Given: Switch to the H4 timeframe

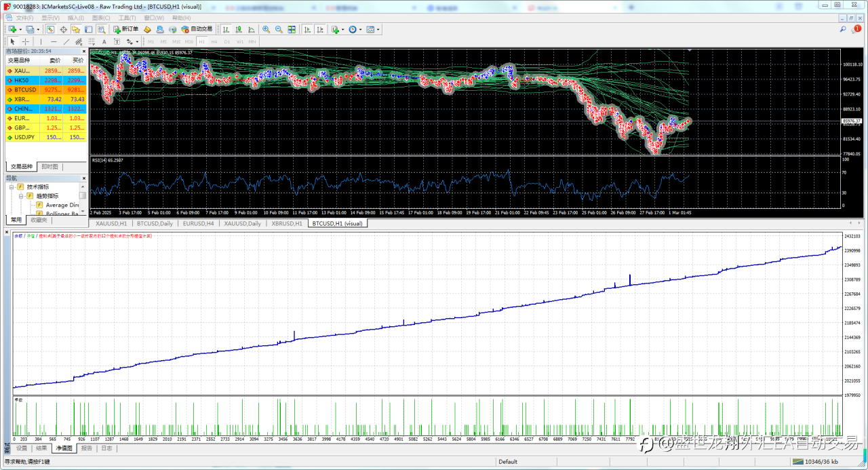Looking at the screenshot, I should click(214, 42).
